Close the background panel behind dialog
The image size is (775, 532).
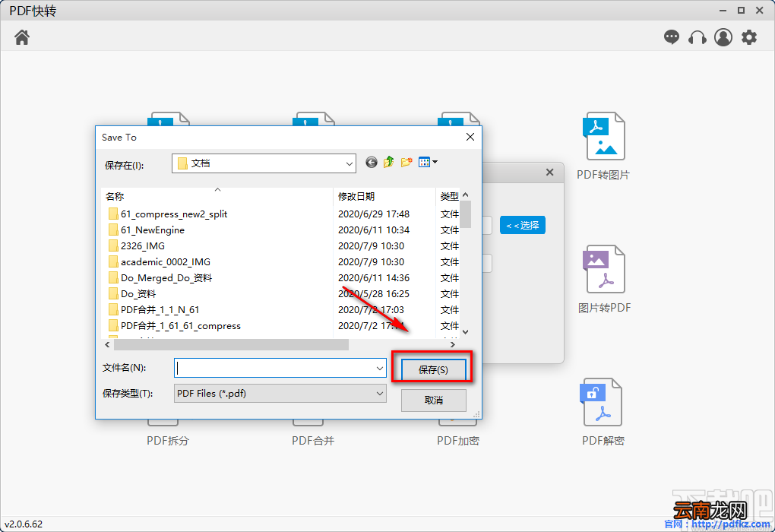[x=549, y=172]
